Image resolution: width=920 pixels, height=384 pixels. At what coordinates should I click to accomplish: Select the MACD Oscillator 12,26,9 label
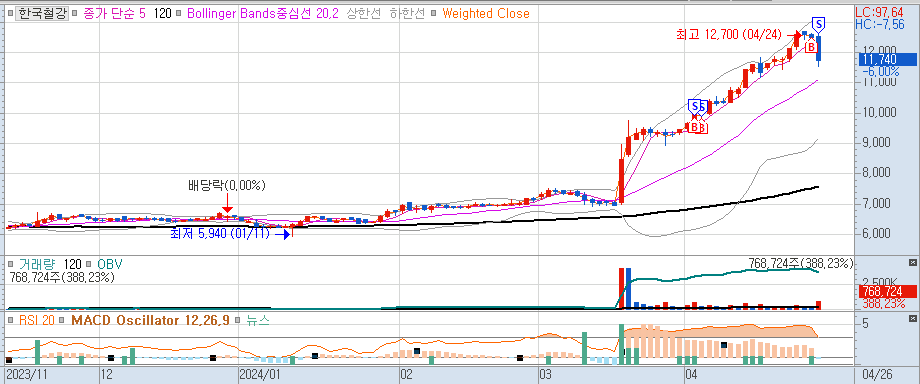coord(150,321)
